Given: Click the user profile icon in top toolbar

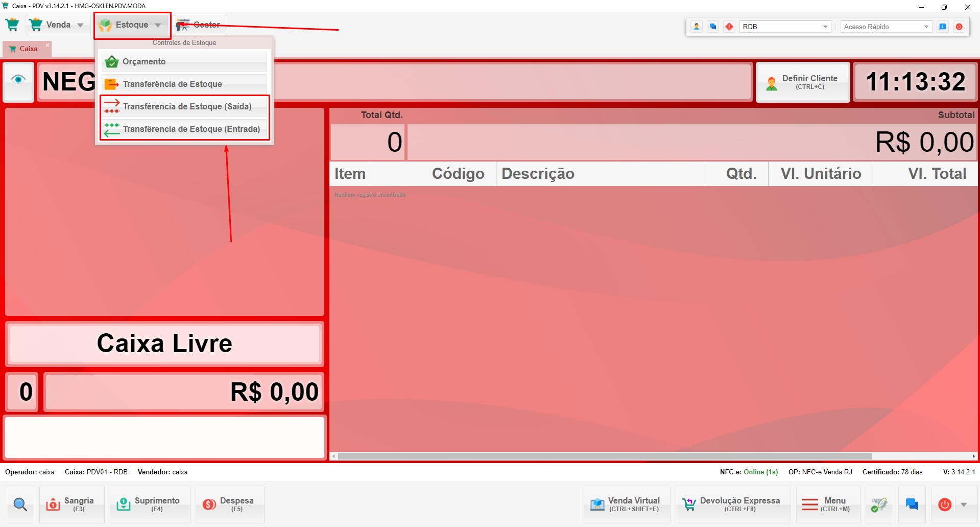Looking at the screenshot, I should pos(697,27).
